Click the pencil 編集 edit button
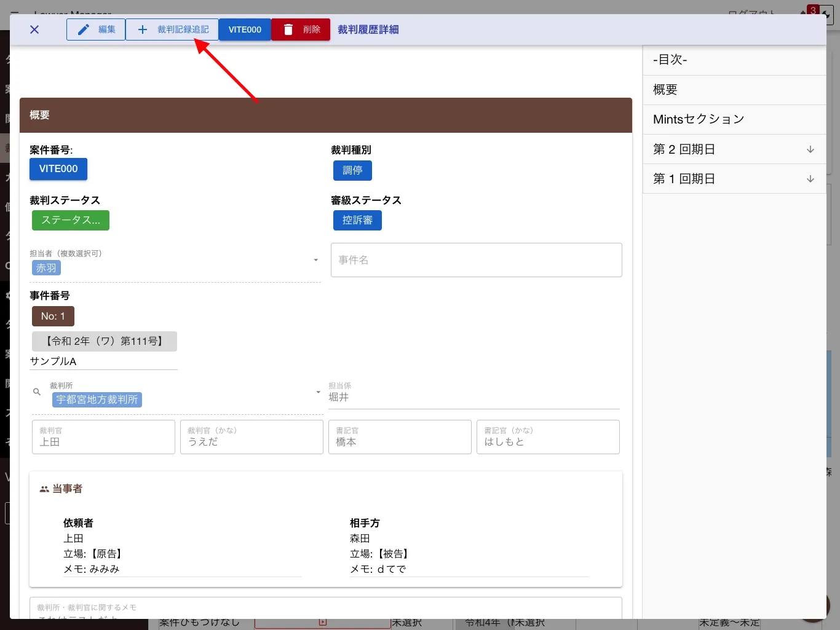The height and width of the screenshot is (630, 840). pos(96,30)
